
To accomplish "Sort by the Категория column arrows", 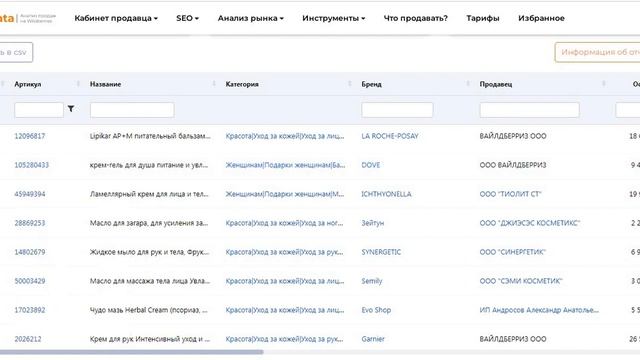I will tap(349, 84).
